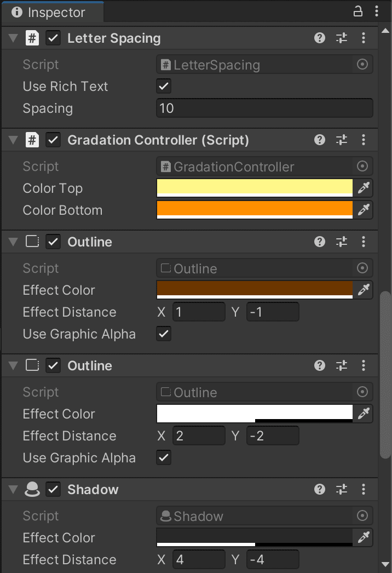Open the brown Outline Effect Color swatch
The height and width of the screenshot is (573, 392).
[255, 290]
